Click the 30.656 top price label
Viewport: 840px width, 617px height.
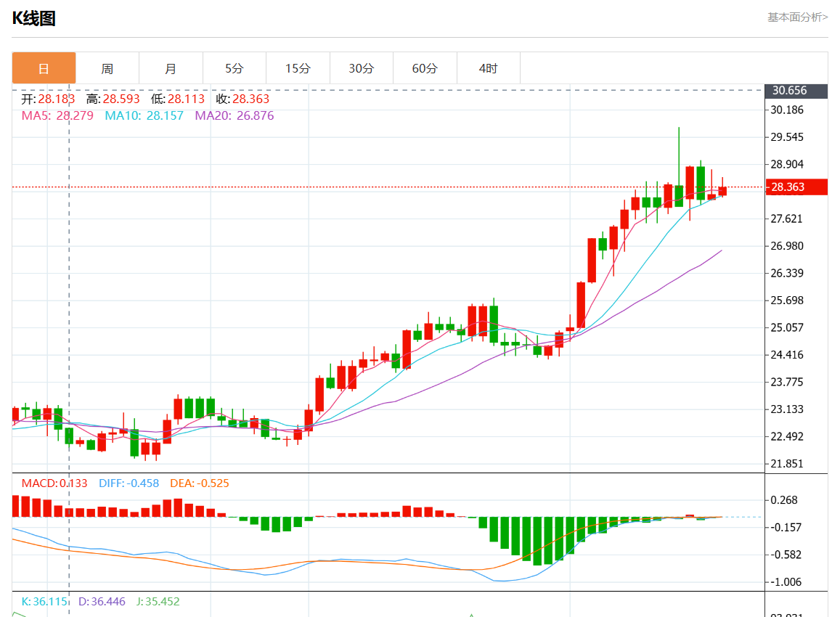coord(796,91)
